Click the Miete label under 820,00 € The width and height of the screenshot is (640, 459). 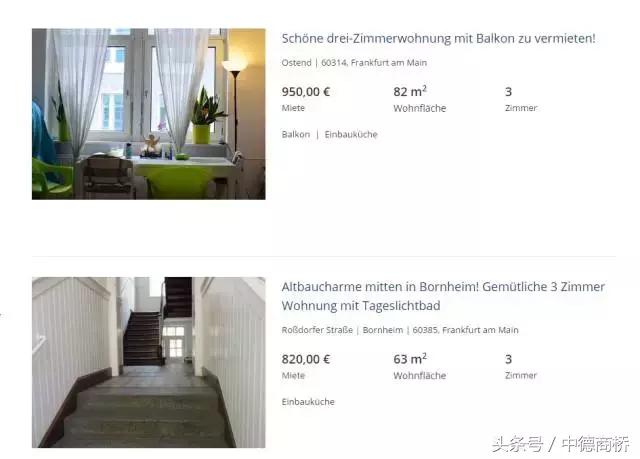pyautogui.click(x=293, y=375)
